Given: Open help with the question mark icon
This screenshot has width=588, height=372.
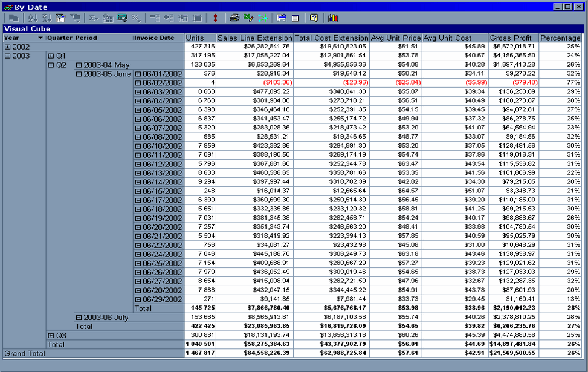Looking at the screenshot, I should (x=314, y=18).
